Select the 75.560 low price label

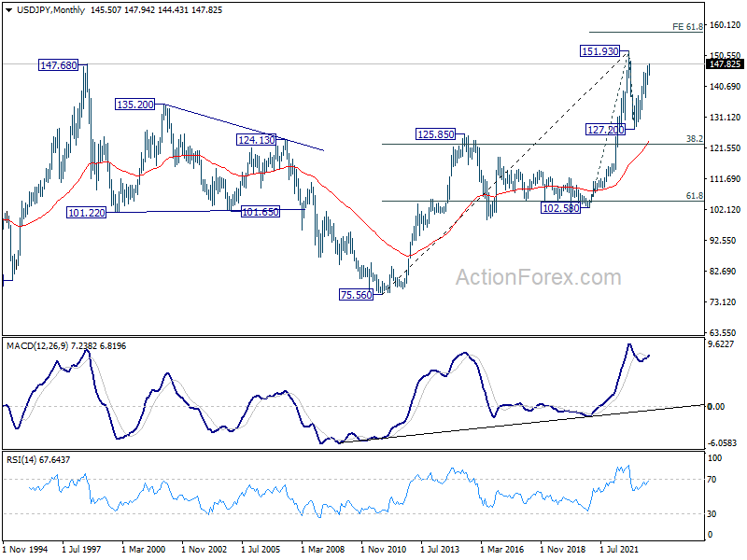(357, 295)
